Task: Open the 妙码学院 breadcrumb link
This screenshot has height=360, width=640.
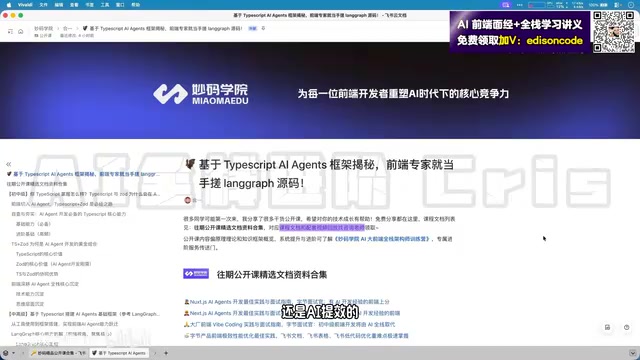Action: (x=44, y=29)
